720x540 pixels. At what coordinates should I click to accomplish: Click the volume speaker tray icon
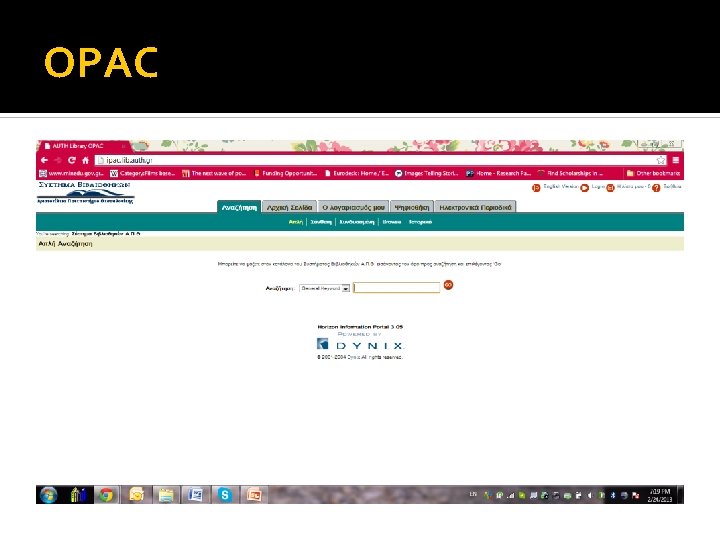pos(590,495)
